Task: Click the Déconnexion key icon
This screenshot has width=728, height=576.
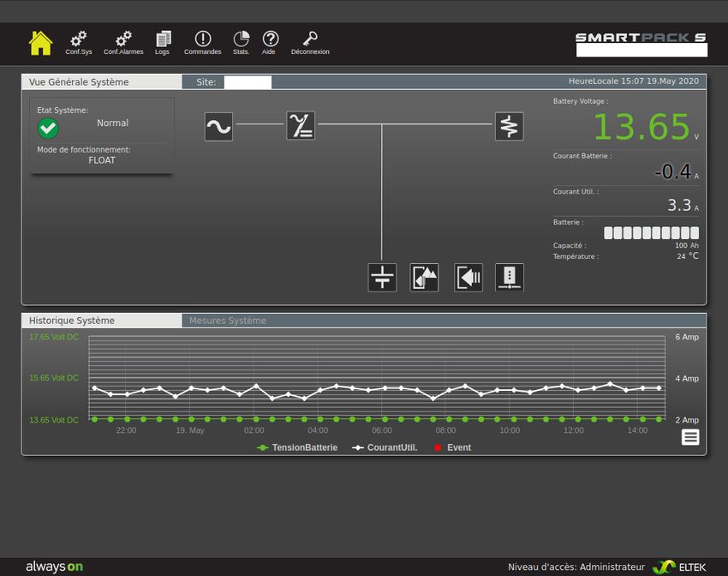Action: [x=310, y=42]
